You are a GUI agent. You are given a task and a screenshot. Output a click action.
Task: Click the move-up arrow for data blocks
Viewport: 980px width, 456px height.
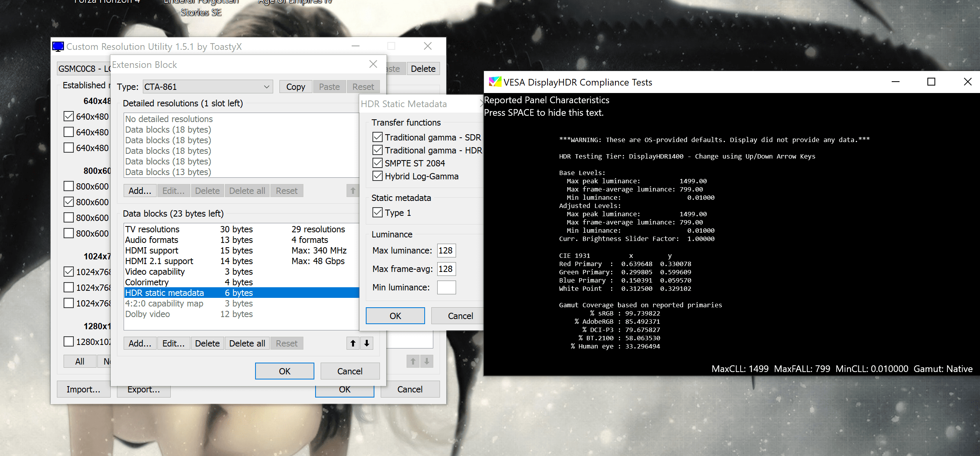tap(353, 343)
